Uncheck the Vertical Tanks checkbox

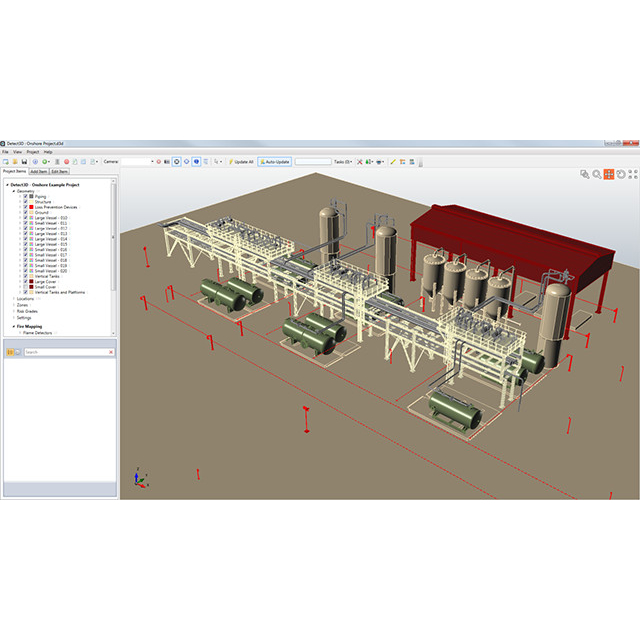(25, 276)
